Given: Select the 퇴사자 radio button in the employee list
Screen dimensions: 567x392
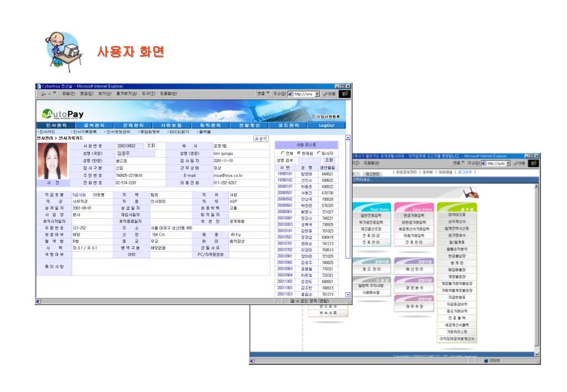Looking at the screenshot, I should click(319, 153).
